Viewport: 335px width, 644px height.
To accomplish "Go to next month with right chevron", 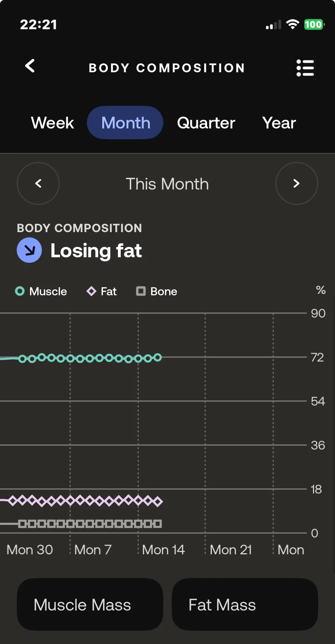I will (x=297, y=183).
